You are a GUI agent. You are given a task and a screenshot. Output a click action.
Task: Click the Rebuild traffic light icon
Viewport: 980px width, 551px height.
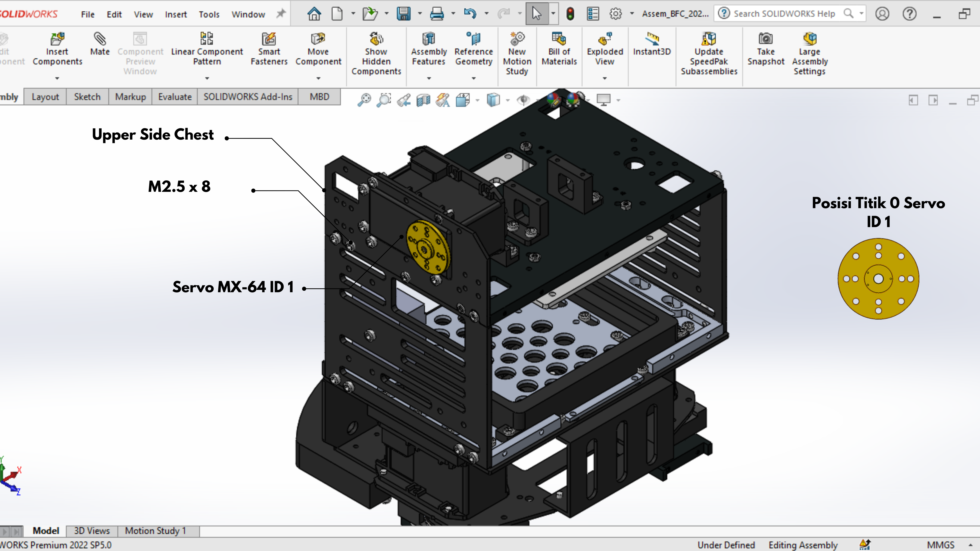click(570, 14)
